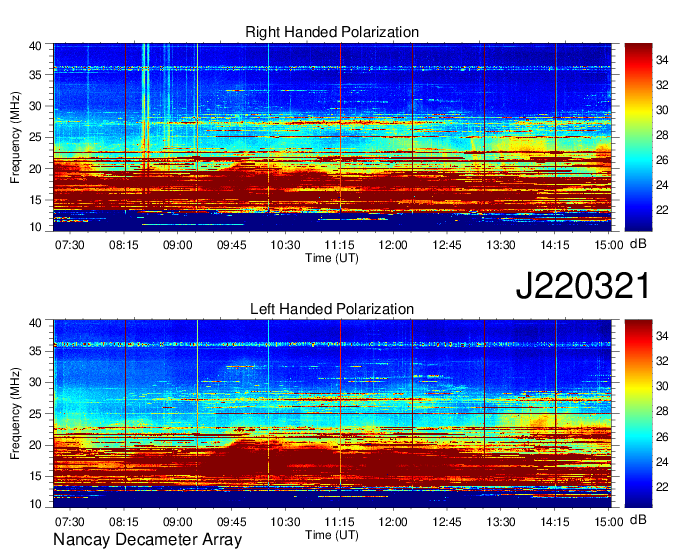
Task: Click "14:15" time tick on Left Handed plot
Action: coord(555,521)
